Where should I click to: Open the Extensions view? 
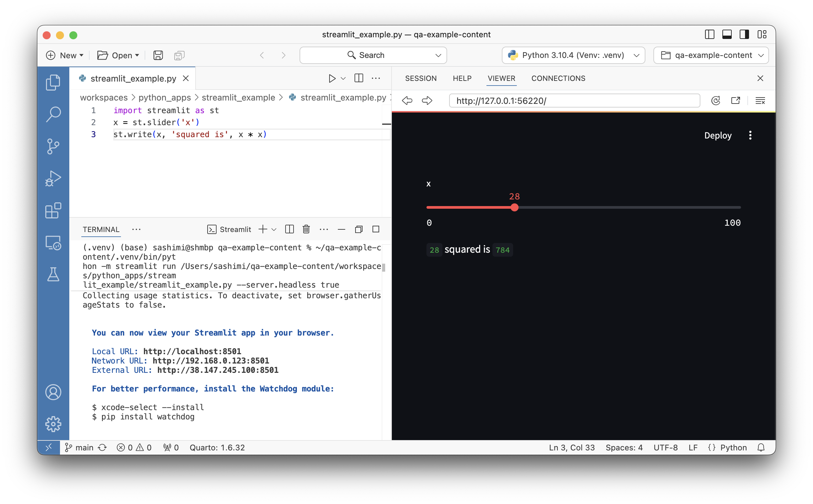[53, 211]
